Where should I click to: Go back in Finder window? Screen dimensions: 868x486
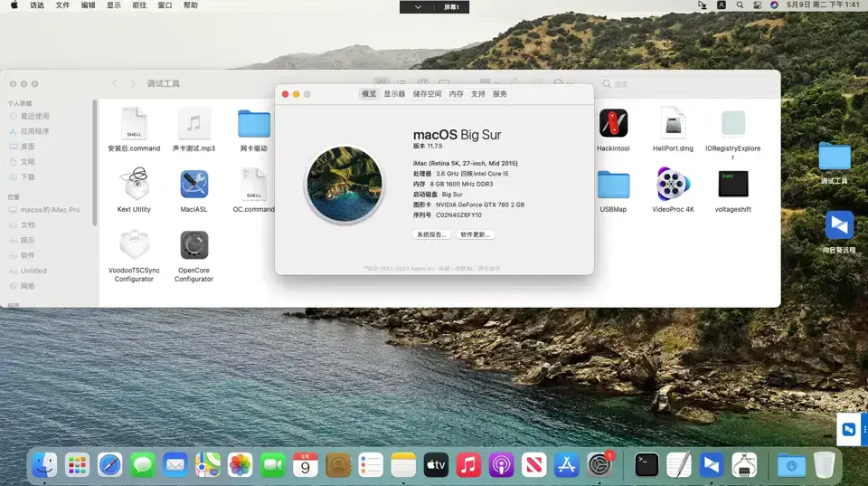pos(115,83)
